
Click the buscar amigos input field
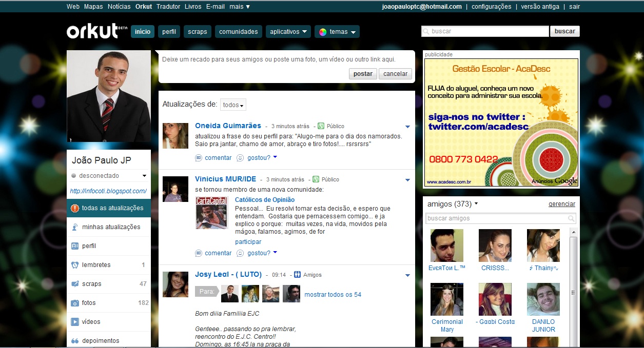[x=501, y=218]
